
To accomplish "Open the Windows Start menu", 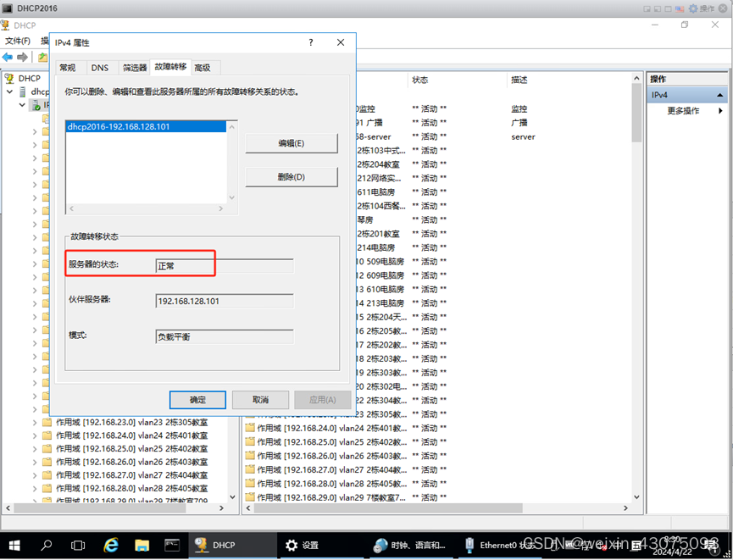I will [x=14, y=545].
